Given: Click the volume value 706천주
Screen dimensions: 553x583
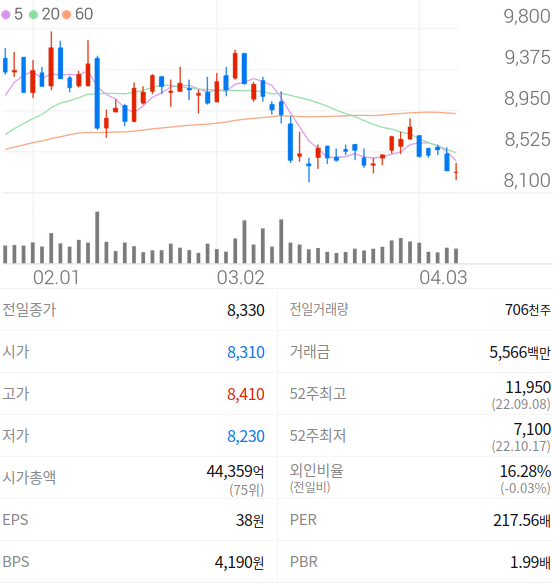Looking at the screenshot, I should click(528, 310).
